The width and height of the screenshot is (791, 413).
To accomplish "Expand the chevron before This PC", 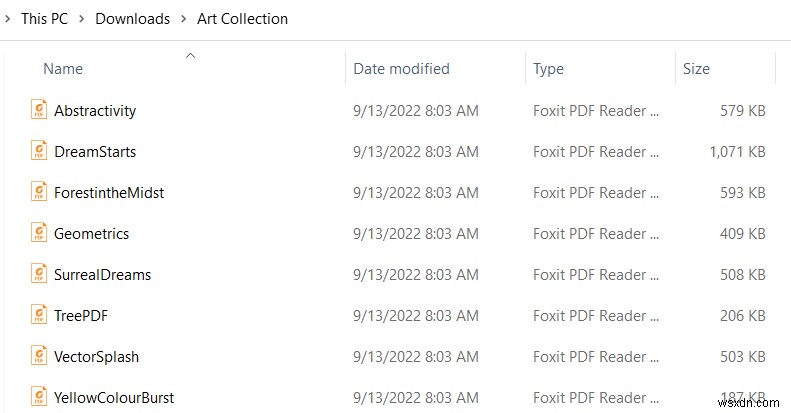I will tap(8, 19).
